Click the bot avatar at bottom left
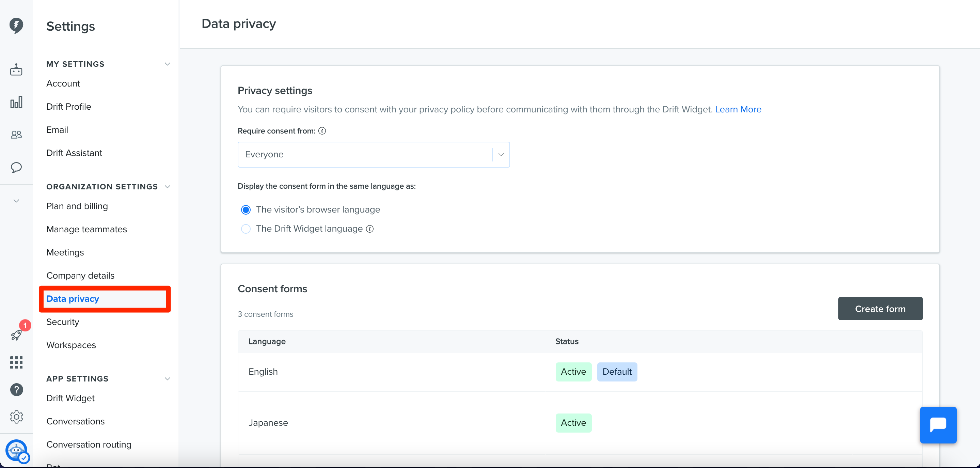Viewport: 980px width, 468px height. click(x=17, y=451)
